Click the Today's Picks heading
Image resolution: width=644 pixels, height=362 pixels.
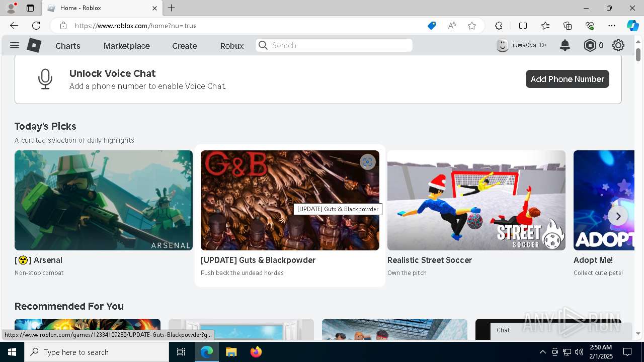pos(45,126)
